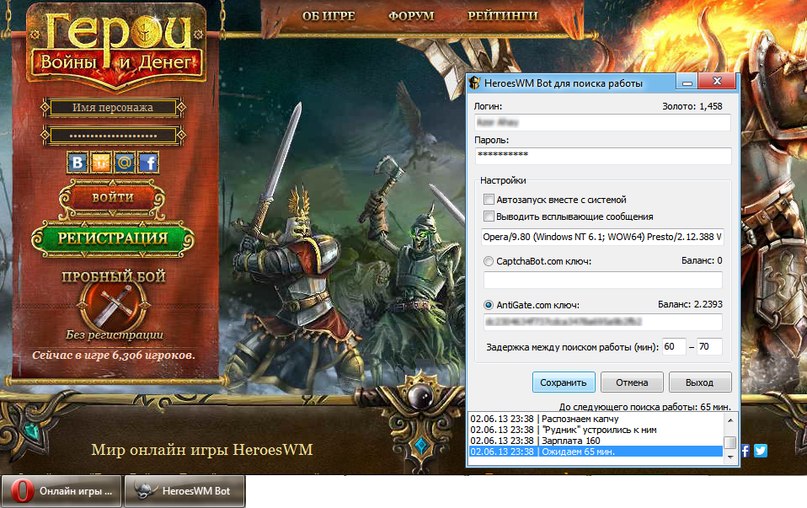807x508 pixels.
Task: Click the log scrollbar up arrow
Action: (730, 421)
